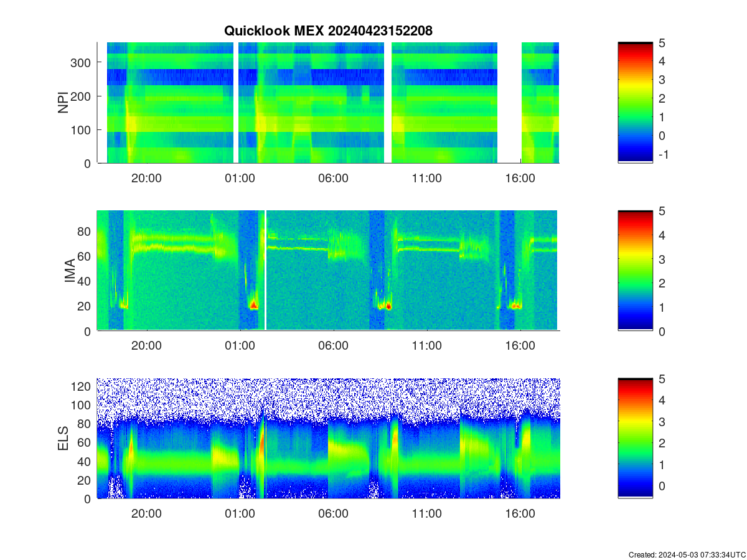Click the 16:00 tick below ELS plot
This screenshot has width=747, height=560.
pyautogui.click(x=520, y=514)
